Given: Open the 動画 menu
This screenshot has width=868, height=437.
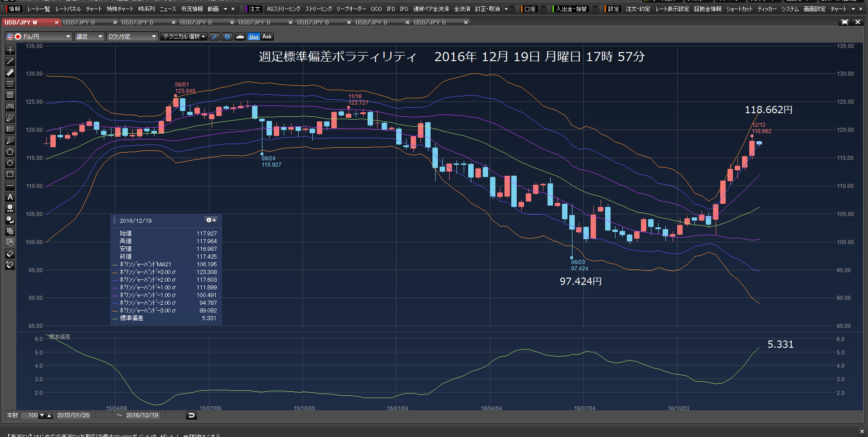Looking at the screenshot, I should 213,9.
